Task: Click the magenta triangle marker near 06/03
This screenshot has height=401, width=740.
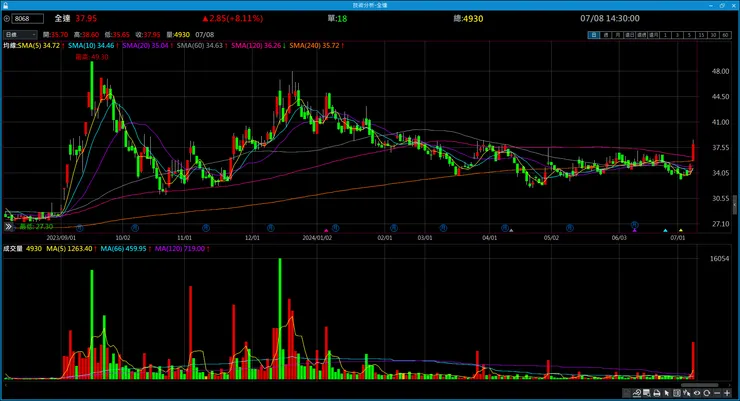Action: tap(635, 231)
